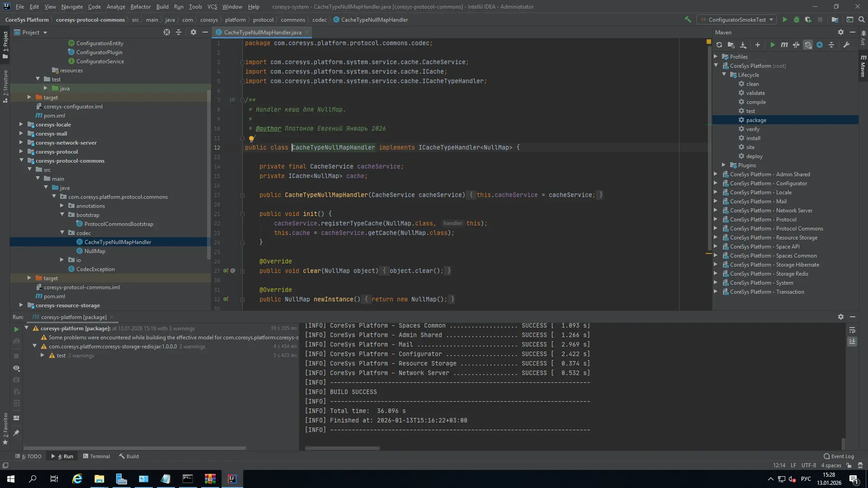Toggle Maven Skip Tests mode lightning icon
Screen dimensions: 868x488
[820, 45]
